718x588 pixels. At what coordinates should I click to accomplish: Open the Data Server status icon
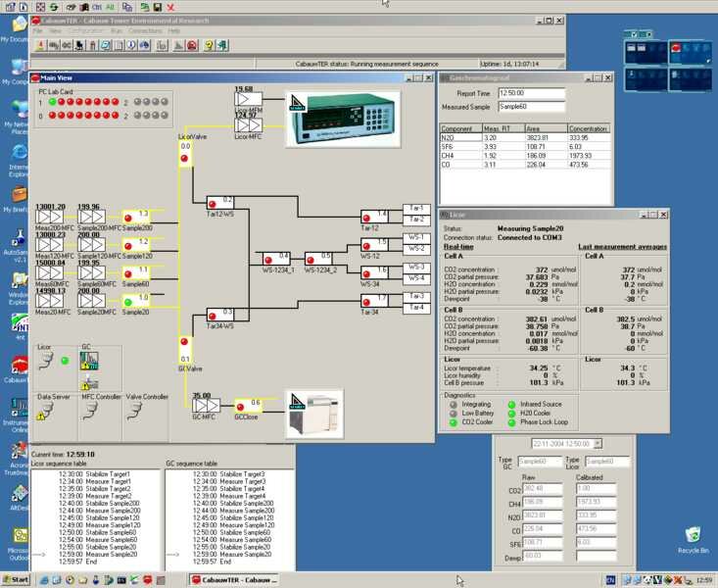click(x=47, y=412)
